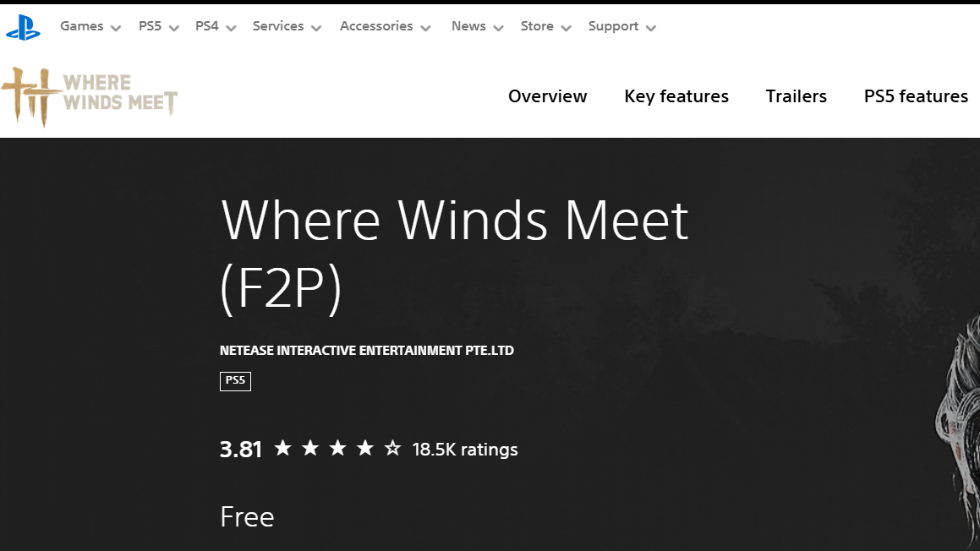This screenshot has width=980, height=551.
Task: Open the Services dropdown menu
Action: pyautogui.click(x=287, y=27)
